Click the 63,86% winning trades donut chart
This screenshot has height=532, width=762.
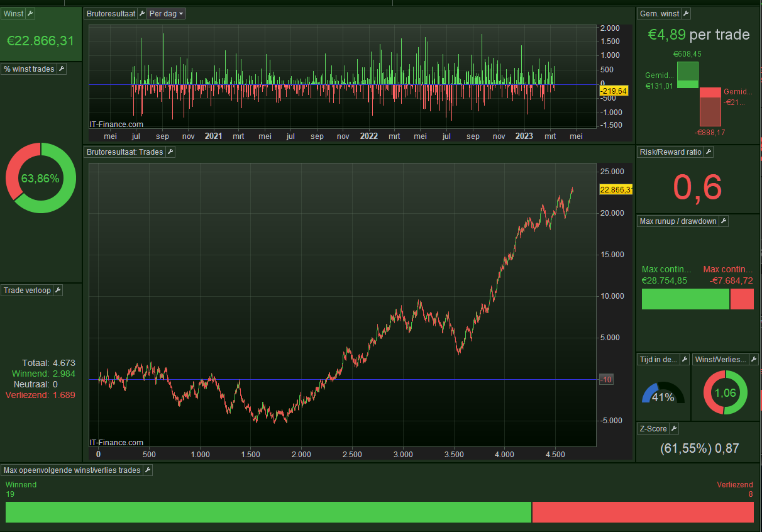(x=41, y=178)
